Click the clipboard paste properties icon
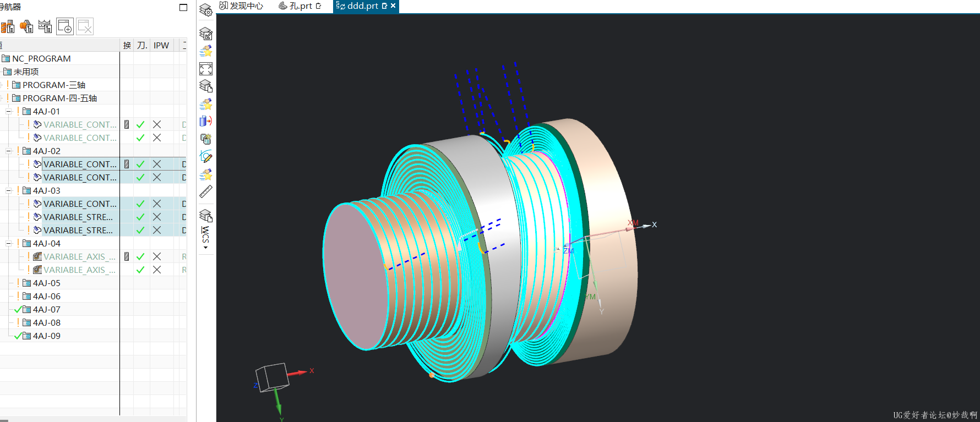The image size is (980, 422). click(206, 139)
